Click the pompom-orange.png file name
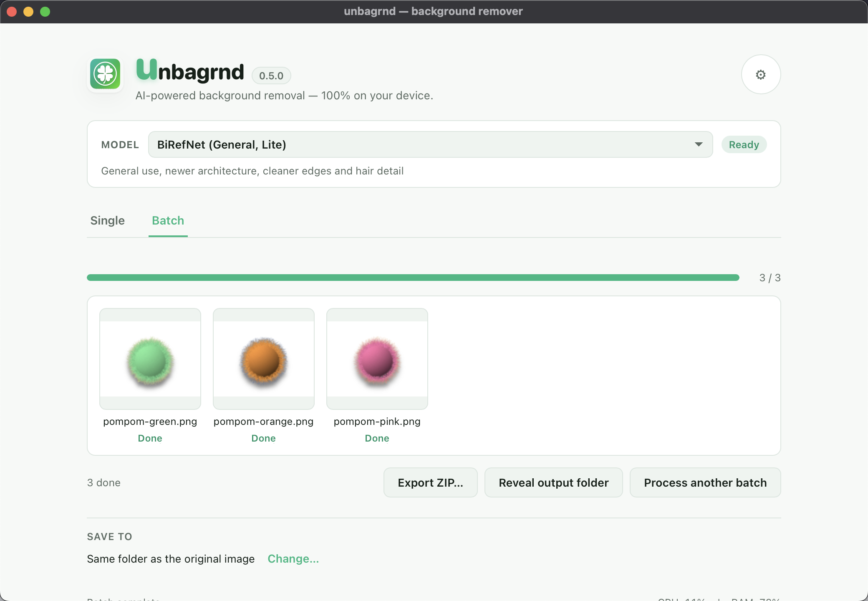Image resolution: width=868 pixels, height=601 pixels. click(264, 422)
